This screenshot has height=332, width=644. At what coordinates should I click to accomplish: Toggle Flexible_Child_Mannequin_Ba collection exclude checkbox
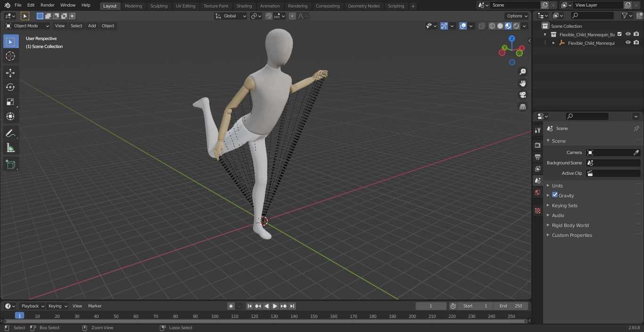[x=619, y=34]
